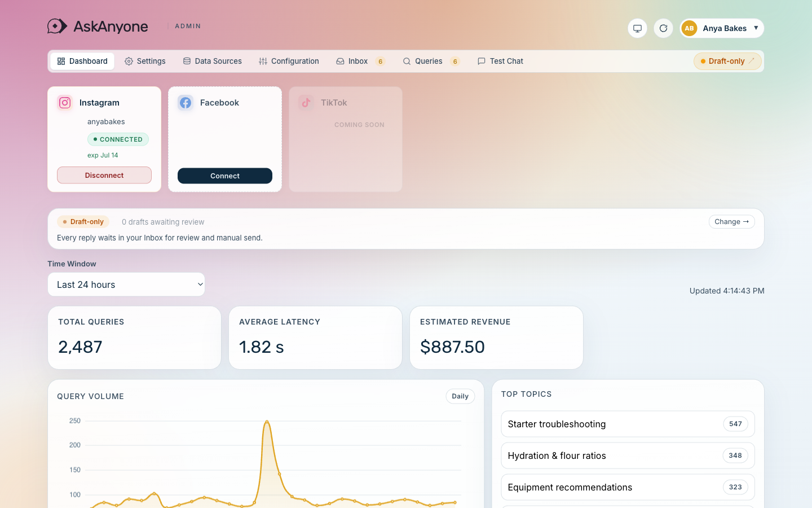Click the 323 count badge

pos(735,487)
